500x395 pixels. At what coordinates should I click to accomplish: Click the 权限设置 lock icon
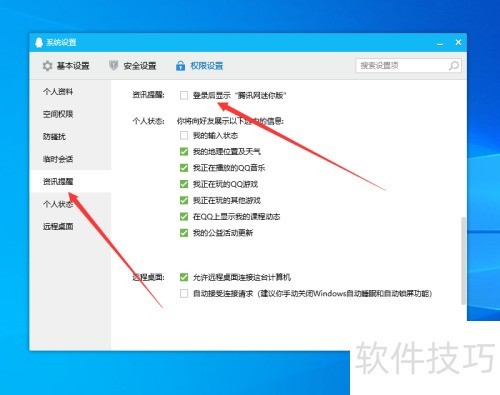[x=180, y=66]
